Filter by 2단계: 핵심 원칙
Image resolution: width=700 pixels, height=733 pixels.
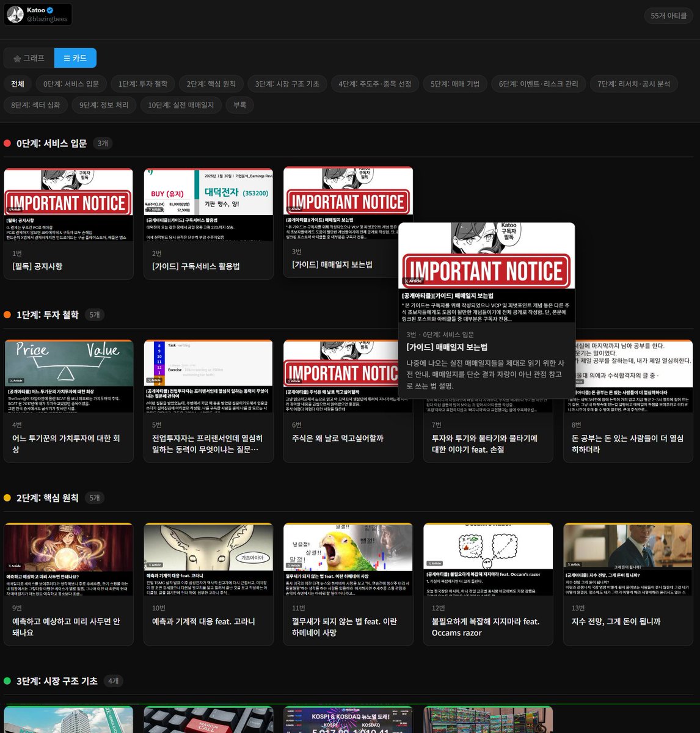pyautogui.click(x=211, y=84)
